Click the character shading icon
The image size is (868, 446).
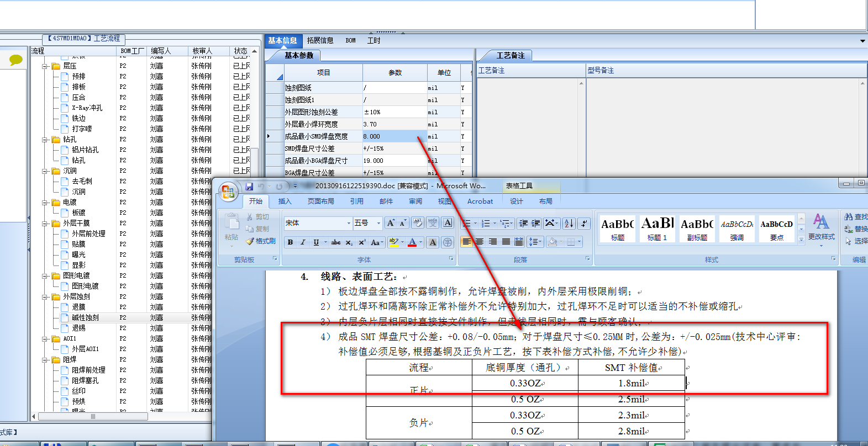[x=433, y=242]
